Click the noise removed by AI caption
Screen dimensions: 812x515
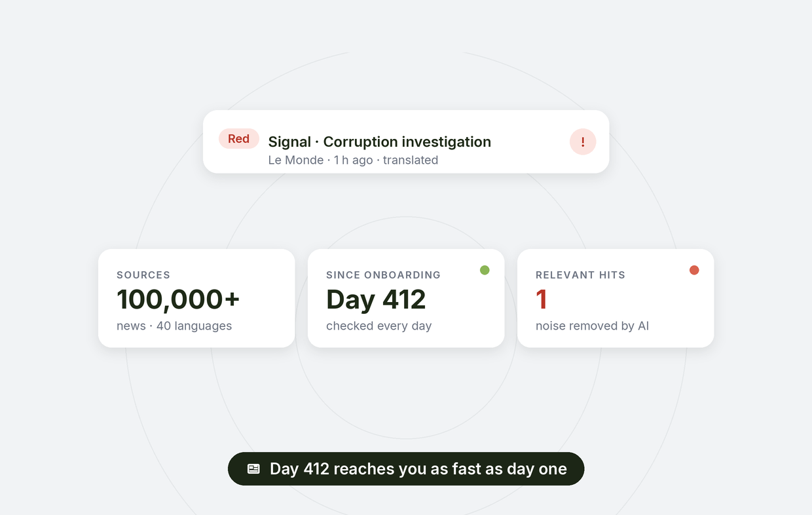point(592,326)
